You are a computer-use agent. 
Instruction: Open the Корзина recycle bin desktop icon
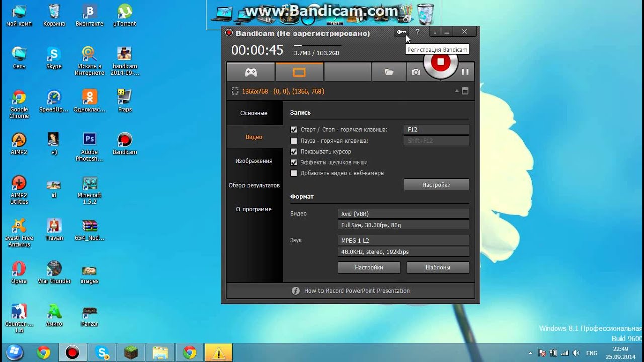pyautogui.click(x=54, y=15)
